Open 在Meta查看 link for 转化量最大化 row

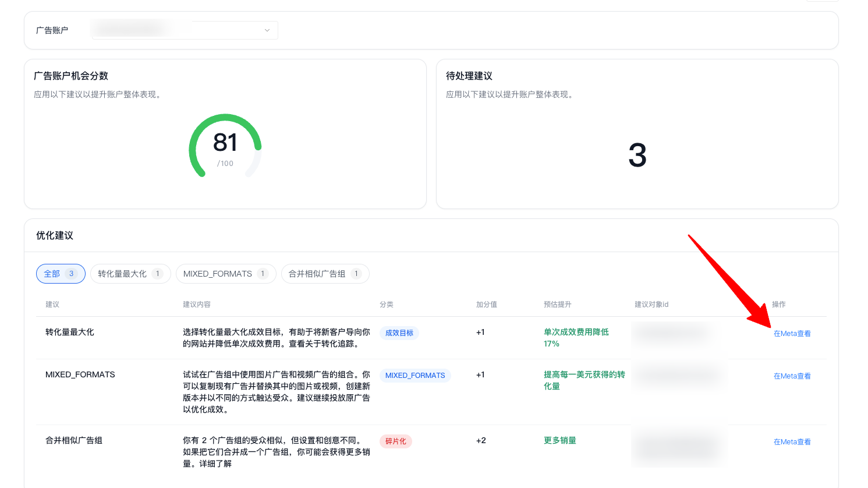[x=792, y=334]
